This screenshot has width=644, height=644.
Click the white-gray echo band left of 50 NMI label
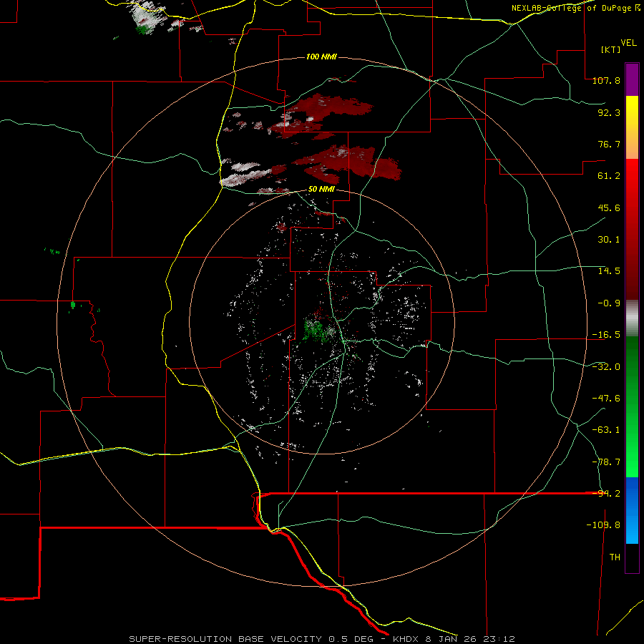[x=246, y=175]
